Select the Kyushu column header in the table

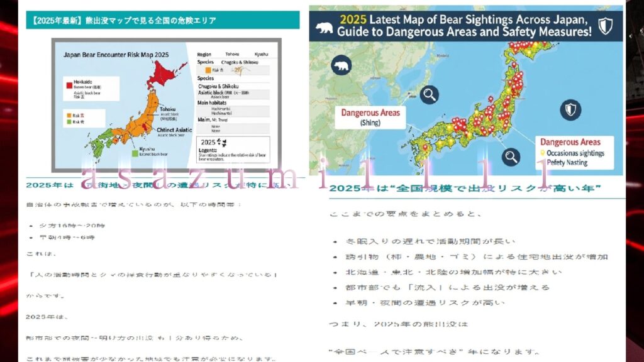click(x=261, y=55)
